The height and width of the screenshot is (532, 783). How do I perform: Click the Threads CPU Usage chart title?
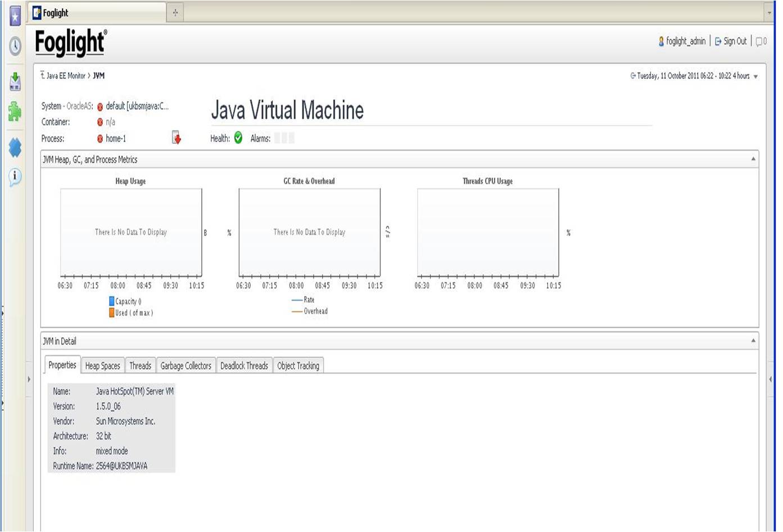(487, 181)
